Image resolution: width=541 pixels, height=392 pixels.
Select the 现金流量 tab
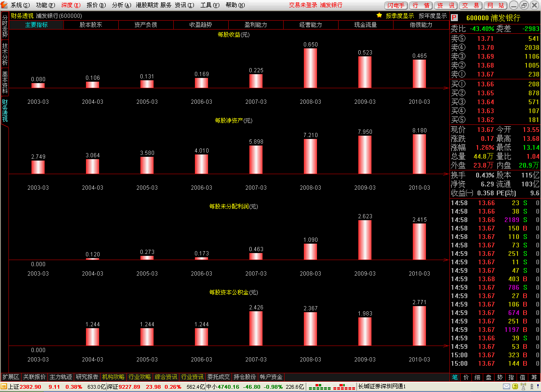pos(366,25)
